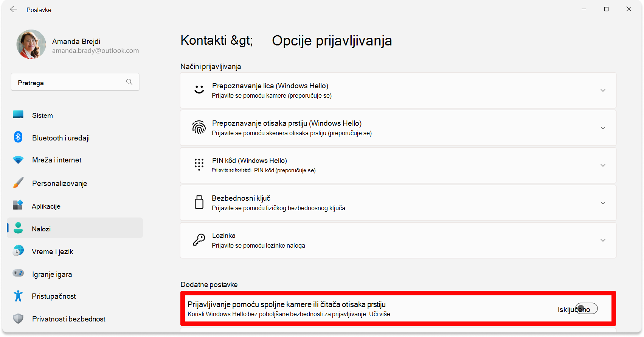Click the Lozinka key icon
This screenshot has height=337, width=644.
click(199, 240)
